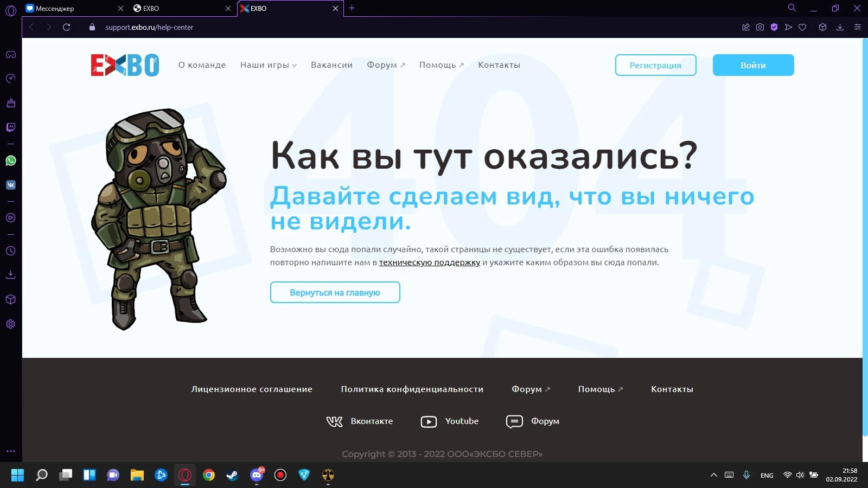Search tabs with magnifier icon

click(792, 8)
